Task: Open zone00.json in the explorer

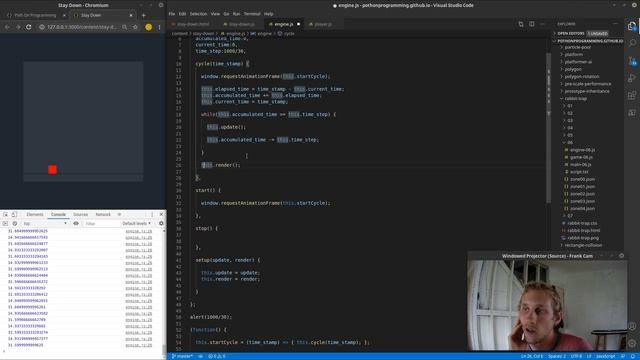Action: tap(582, 179)
